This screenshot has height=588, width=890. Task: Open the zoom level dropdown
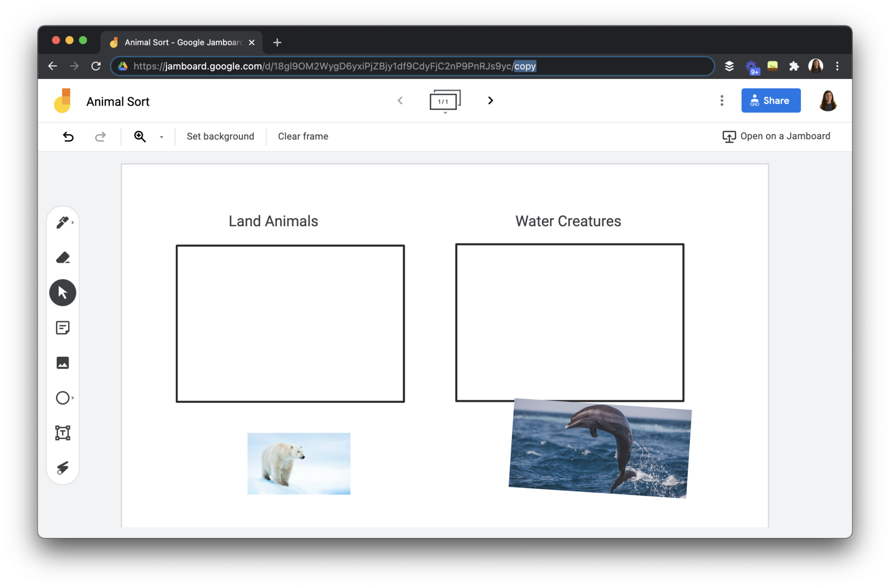click(161, 137)
